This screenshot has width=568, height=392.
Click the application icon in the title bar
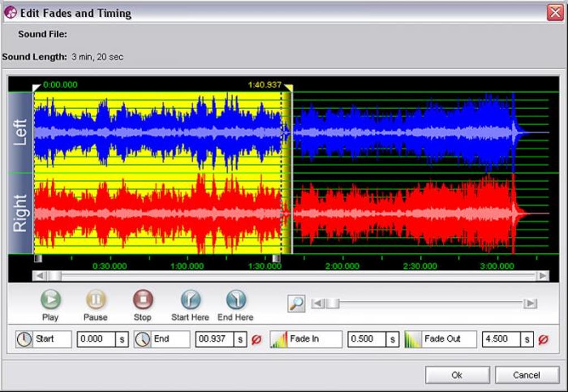pos(10,13)
